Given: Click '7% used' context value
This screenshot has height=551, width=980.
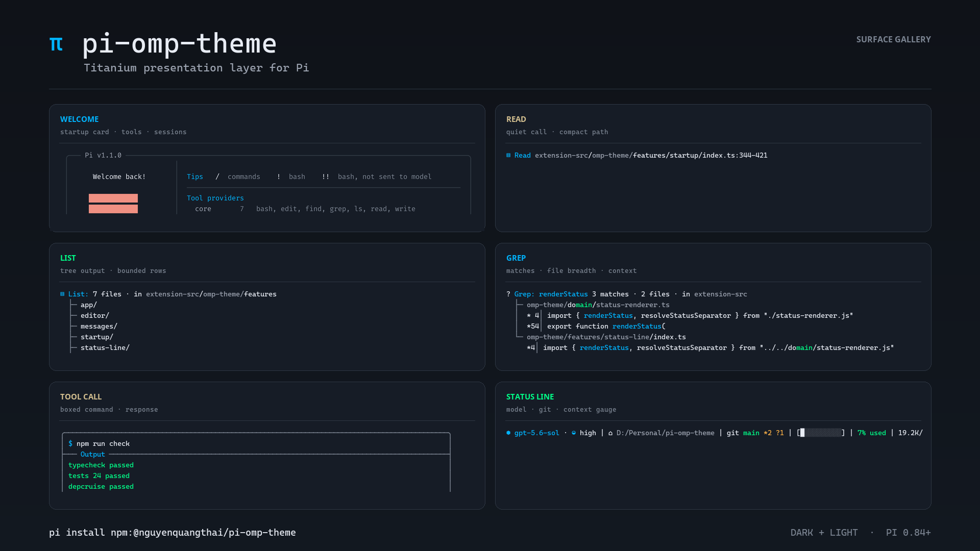Looking at the screenshot, I should point(872,433).
